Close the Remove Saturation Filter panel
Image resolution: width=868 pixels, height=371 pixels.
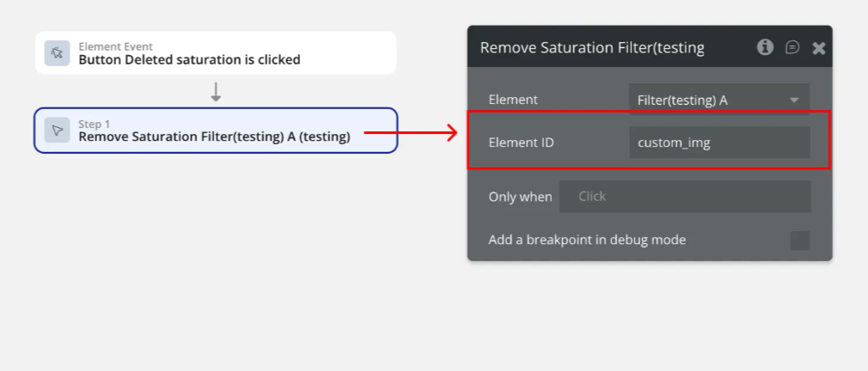point(818,48)
